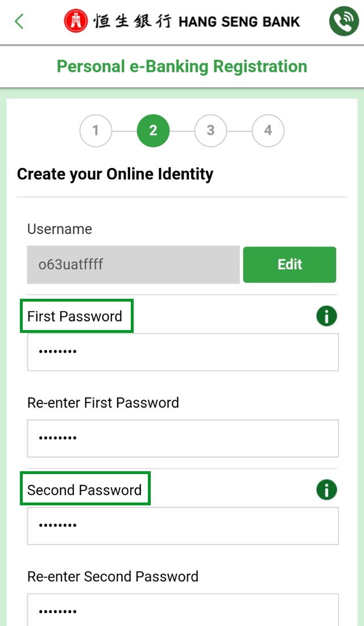Tap the phone call icon in the top corner
Viewport: 364px width, 626px height.
tap(344, 20)
